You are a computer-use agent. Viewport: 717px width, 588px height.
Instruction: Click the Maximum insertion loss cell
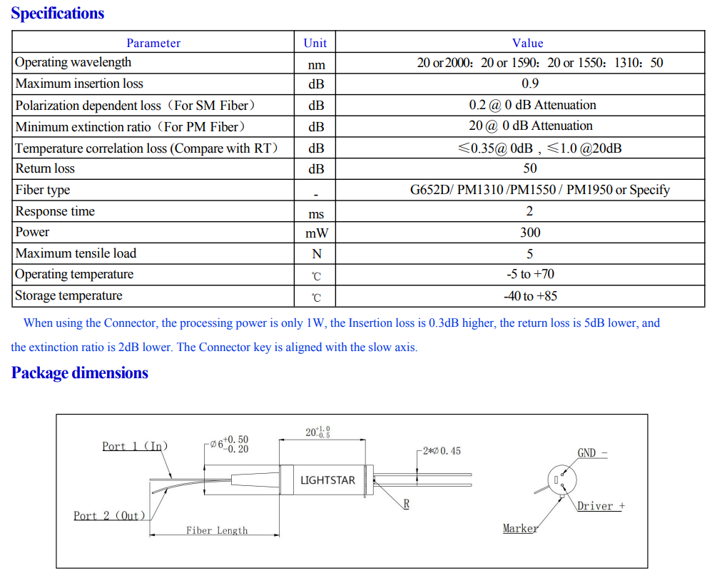79,84
